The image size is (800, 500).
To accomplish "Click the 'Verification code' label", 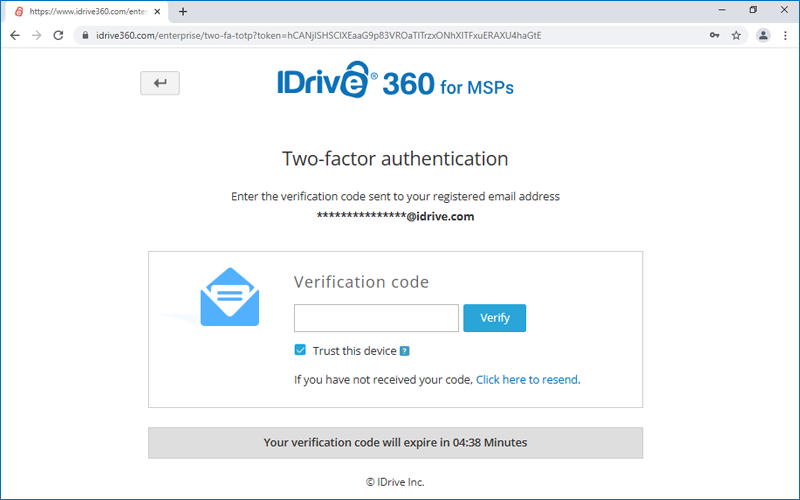I will click(361, 282).
